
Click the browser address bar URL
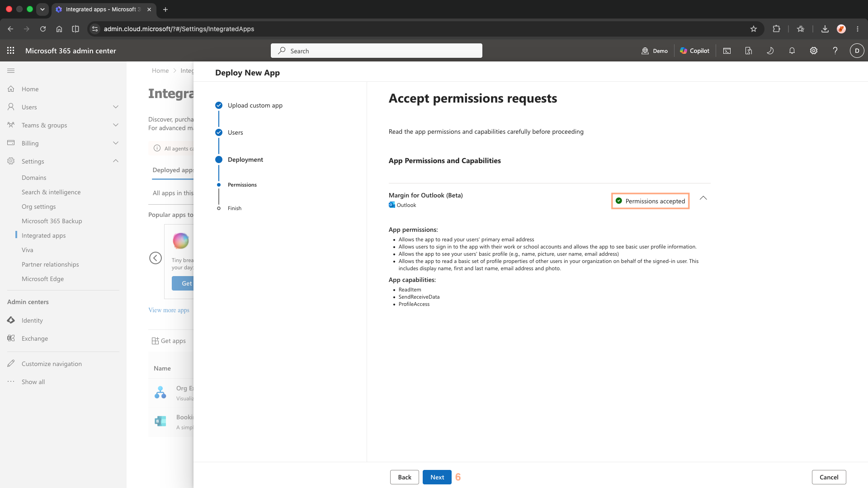[x=179, y=29]
